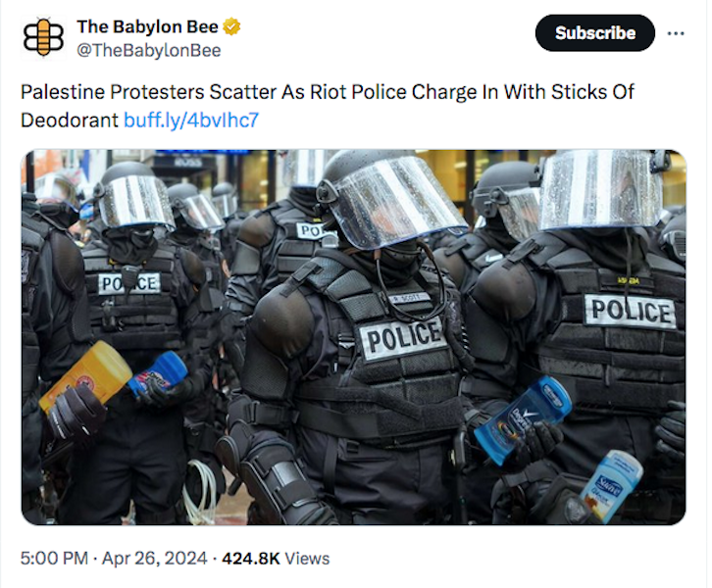Image resolution: width=712 pixels, height=588 pixels.
Task: View the 424.8K view count
Action: [251, 558]
